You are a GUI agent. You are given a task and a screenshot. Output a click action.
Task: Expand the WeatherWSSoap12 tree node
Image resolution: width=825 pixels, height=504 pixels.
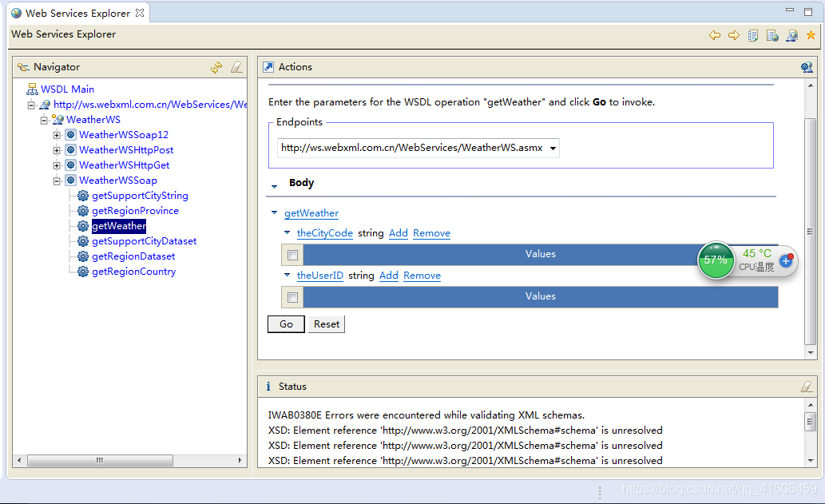[x=57, y=135]
